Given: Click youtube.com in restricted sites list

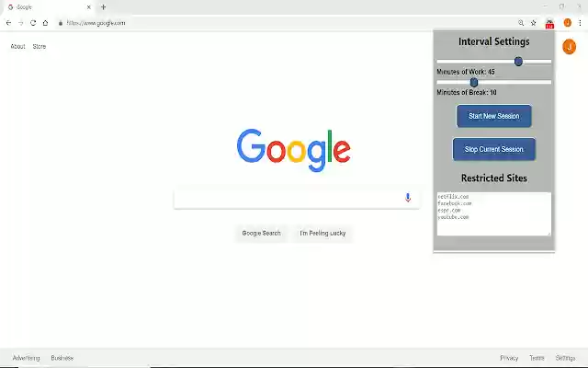Looking at the screenshot, I should point(453,217).
